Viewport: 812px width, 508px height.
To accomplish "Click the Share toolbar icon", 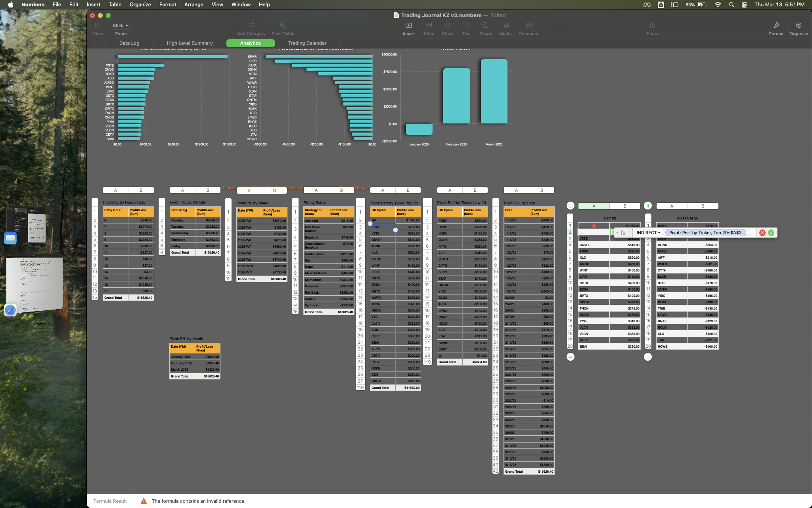I will coord(652,25).
